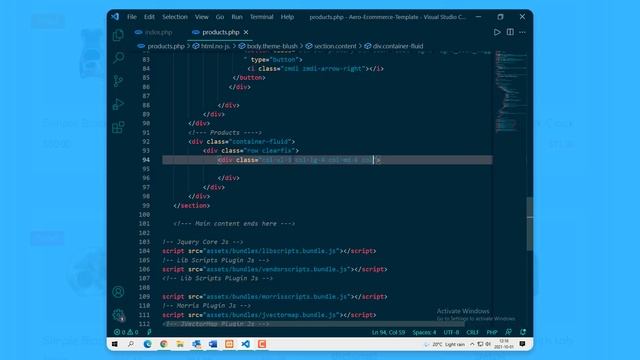This screenshot has width=640, height=360.
Task: Click the errors and warnings status indicator
Action: click(126, 332)
